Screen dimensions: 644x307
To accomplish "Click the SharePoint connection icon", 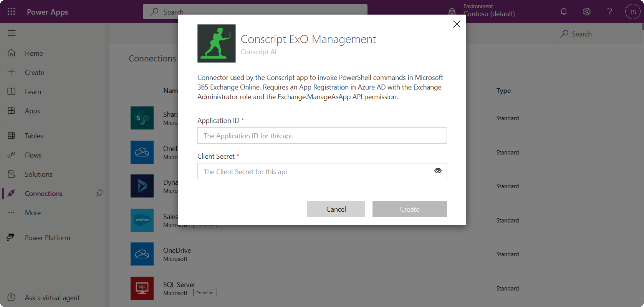I will [142, 118].
